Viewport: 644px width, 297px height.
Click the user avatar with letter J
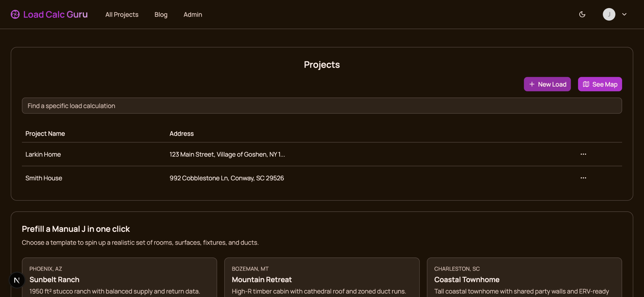click(609, 14)
